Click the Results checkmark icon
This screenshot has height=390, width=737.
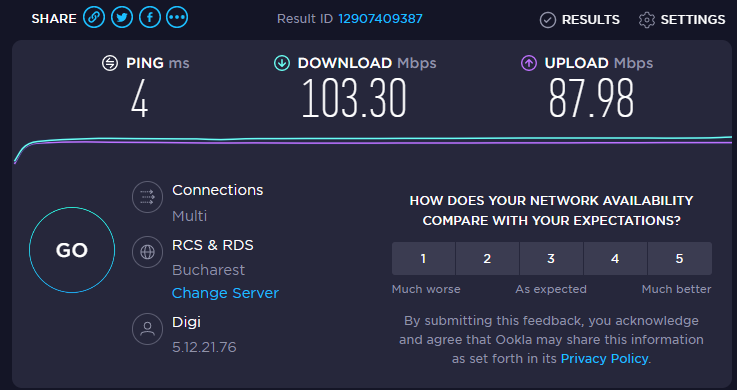coord(548,20)
